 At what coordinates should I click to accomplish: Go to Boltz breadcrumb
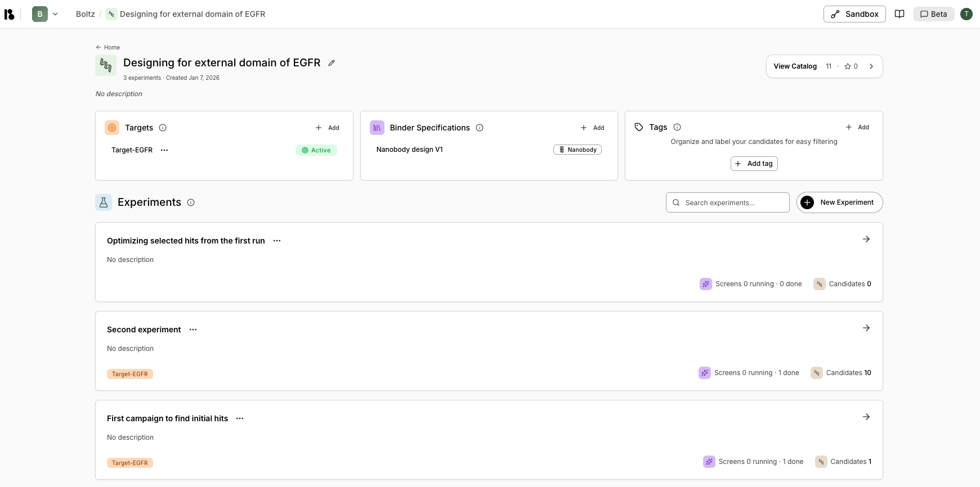(86, 14)
